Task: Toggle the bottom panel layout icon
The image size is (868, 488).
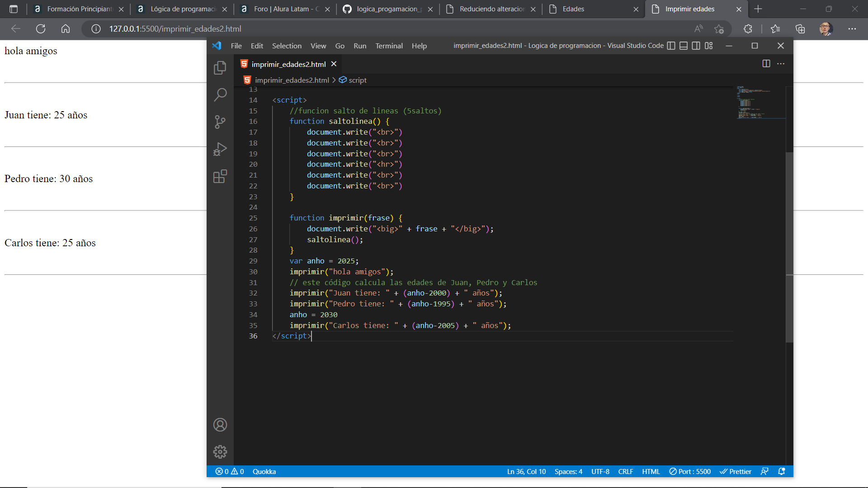Action: tap(684, 46)
